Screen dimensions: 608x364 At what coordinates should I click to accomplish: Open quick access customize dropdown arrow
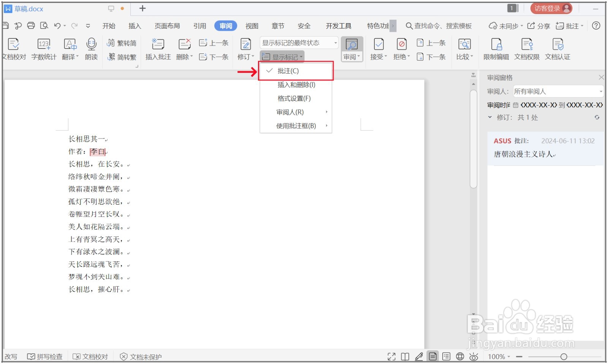tap(88, 26)
